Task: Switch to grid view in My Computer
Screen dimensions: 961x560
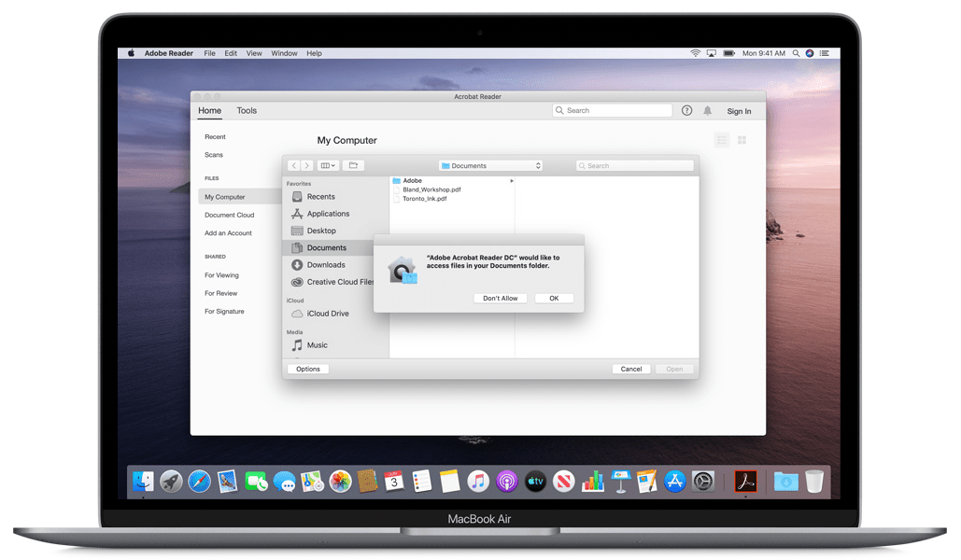Action: point(742,140)
